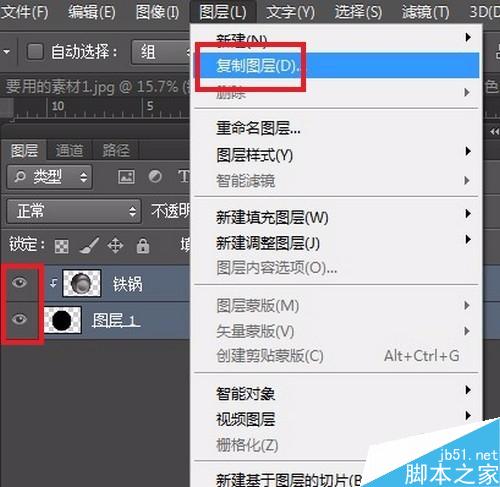Enable the 自动选择 checkbox
This screenshot has width=500, height=487.
coord(35,52)
